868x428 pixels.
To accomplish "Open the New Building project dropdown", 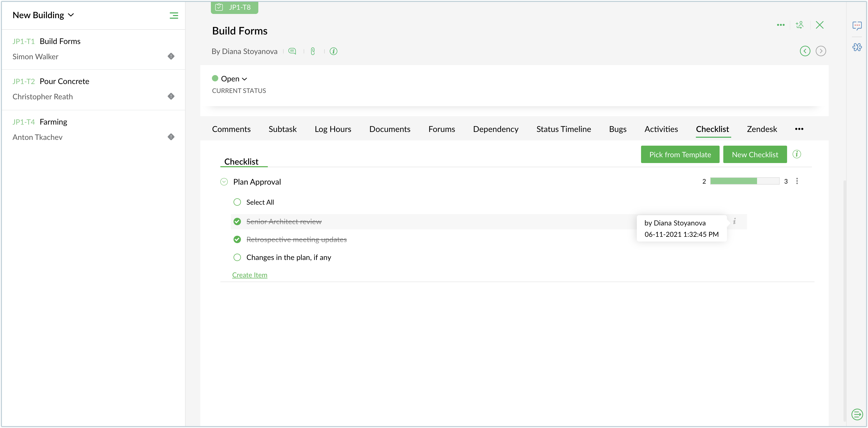I will pos(43,15).
